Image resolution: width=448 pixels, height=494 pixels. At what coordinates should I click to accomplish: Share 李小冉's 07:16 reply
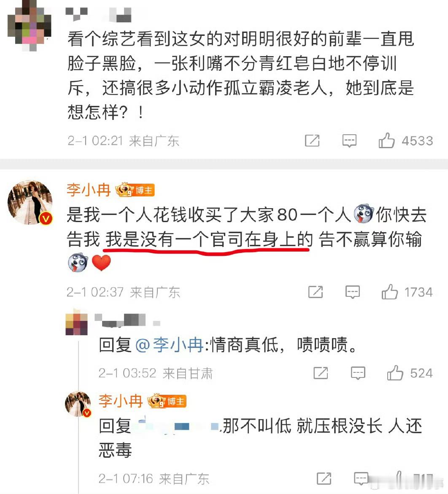(x=324, y=478)
